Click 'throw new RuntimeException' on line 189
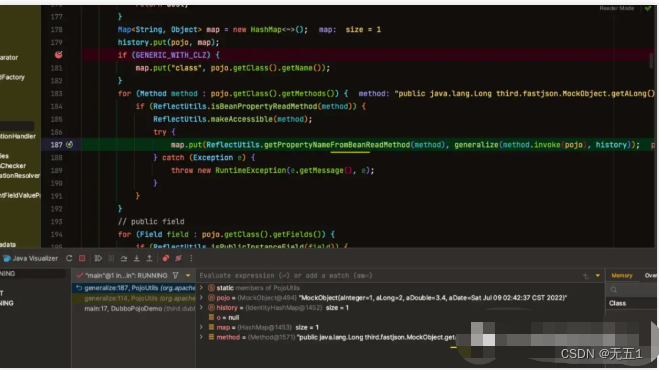 pyautogui.click(x=228, y=170)
